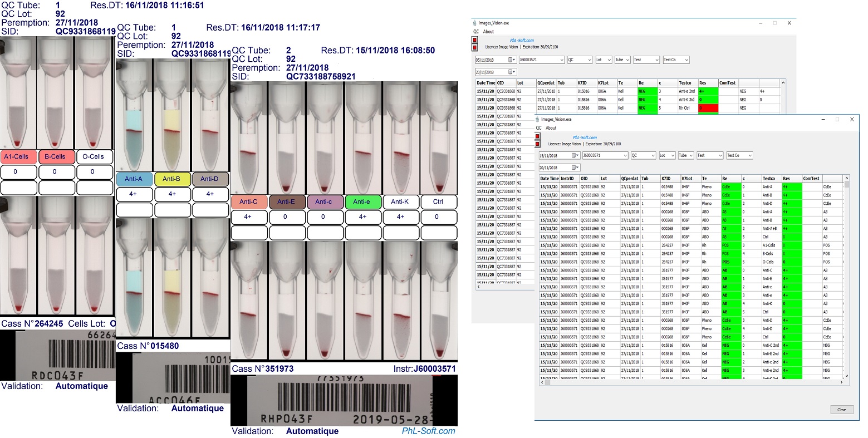This screenshot has height=438, width=868.
Task: Open the QC filter dropdown in front window
Action: [x=653, y=155]
